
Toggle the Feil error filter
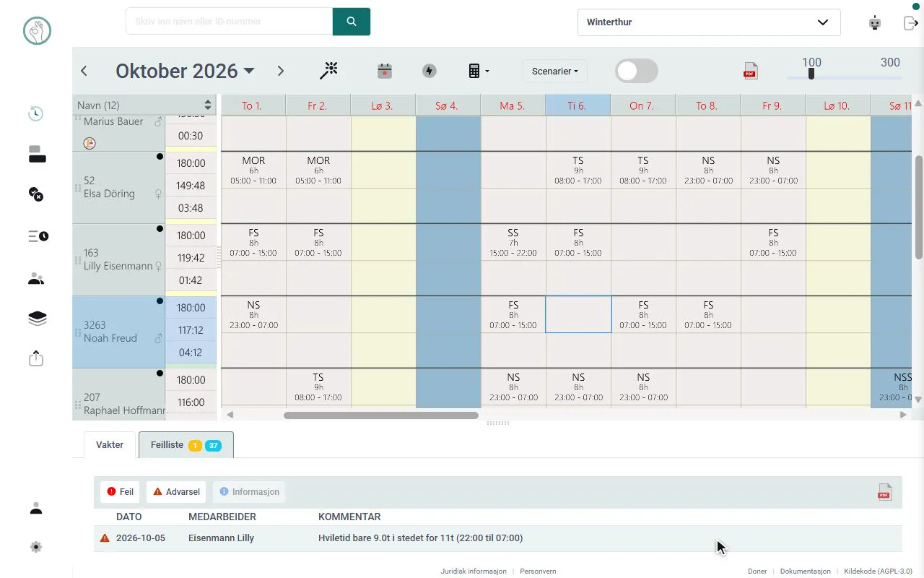point(120,492)
